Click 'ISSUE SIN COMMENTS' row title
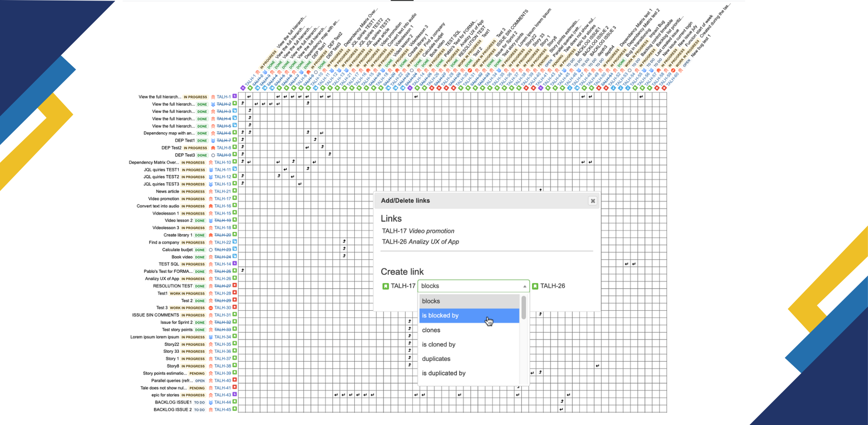 click(156, 315)
